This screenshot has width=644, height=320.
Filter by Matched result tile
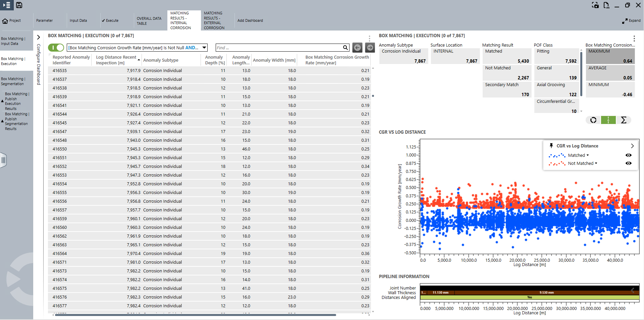pyautogui.click(x=507, y=56)
